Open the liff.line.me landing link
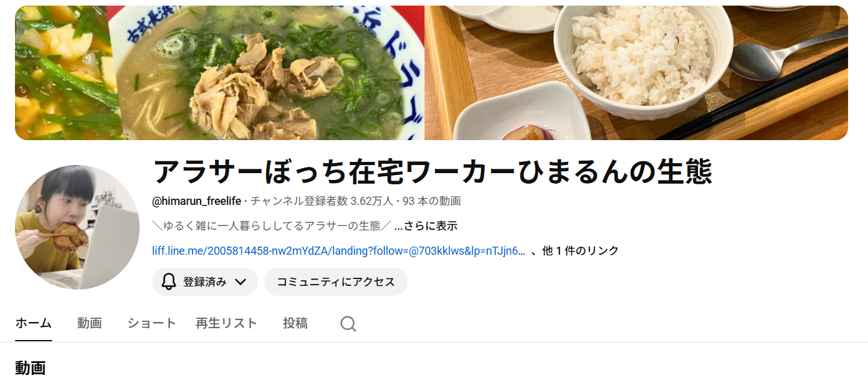Image resolution: width=868 pixels, height=383 pixels. pos(338,251)
